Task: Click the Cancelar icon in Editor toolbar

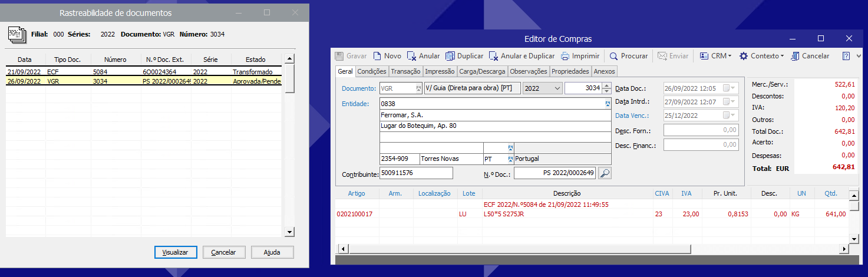Action: pos(795,56)
